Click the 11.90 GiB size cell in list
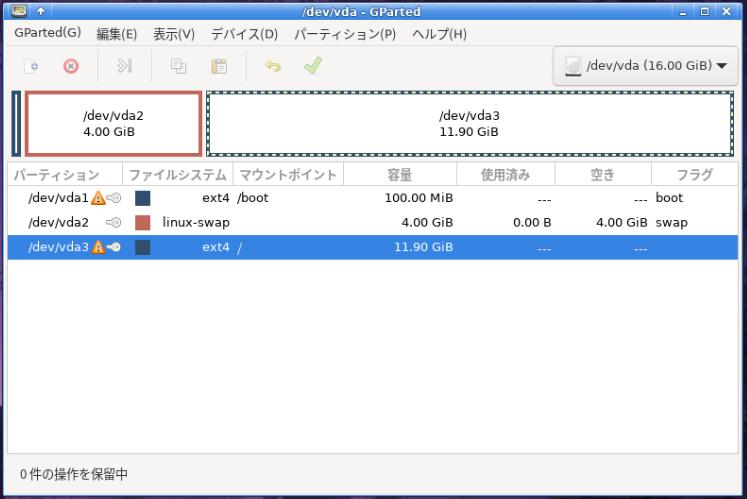The width and height of the screenshot is (747, 499). pyautogui.click(x=424, y=247)
